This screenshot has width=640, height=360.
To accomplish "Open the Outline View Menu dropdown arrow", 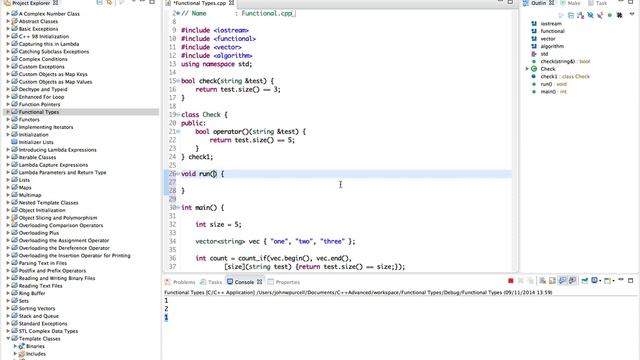I will [632, 14].
